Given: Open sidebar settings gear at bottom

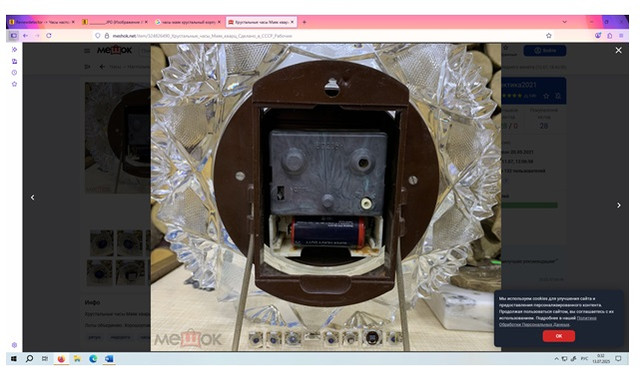Looking at the screenshot, I should point(14,345).
